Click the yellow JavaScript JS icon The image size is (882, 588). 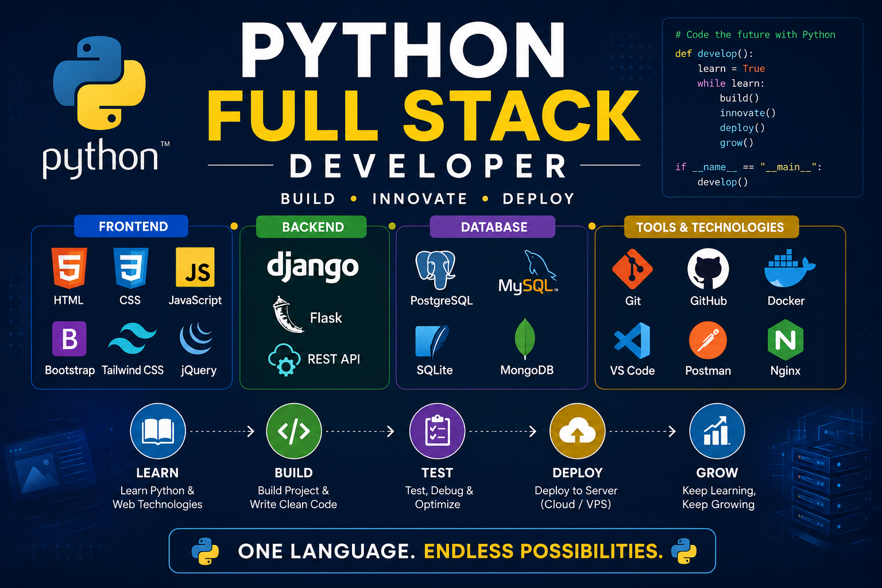click(x=195, y=267)
